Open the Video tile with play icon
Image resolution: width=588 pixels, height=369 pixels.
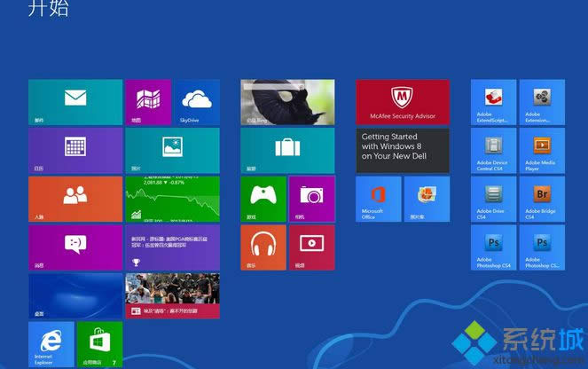[312, 247]
